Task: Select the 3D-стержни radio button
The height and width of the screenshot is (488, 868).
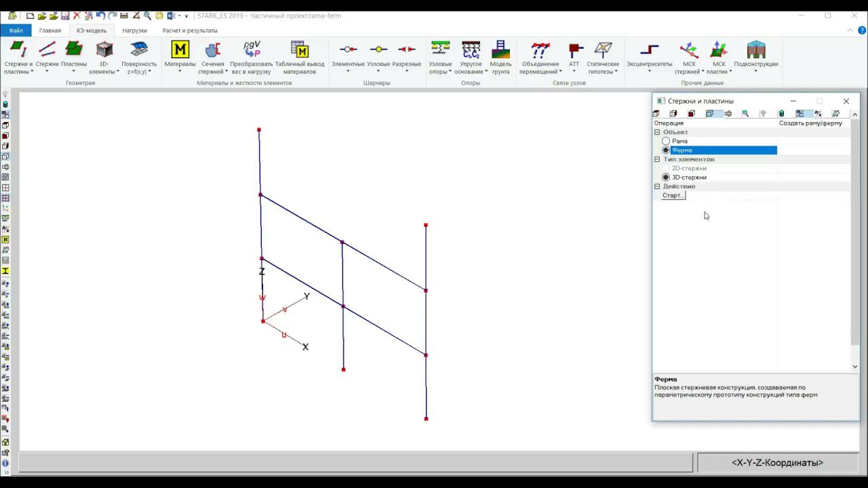Action: 666,178
